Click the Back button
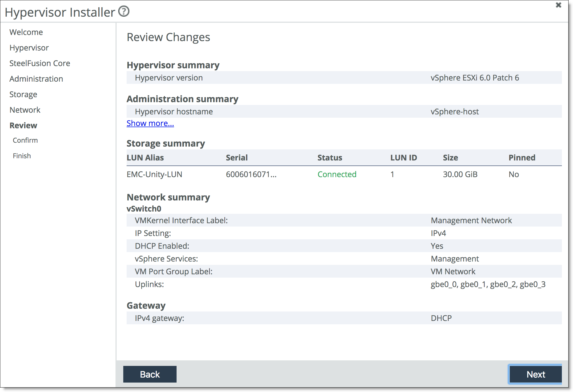The image size is (573, 392). [x=150, y=374]
